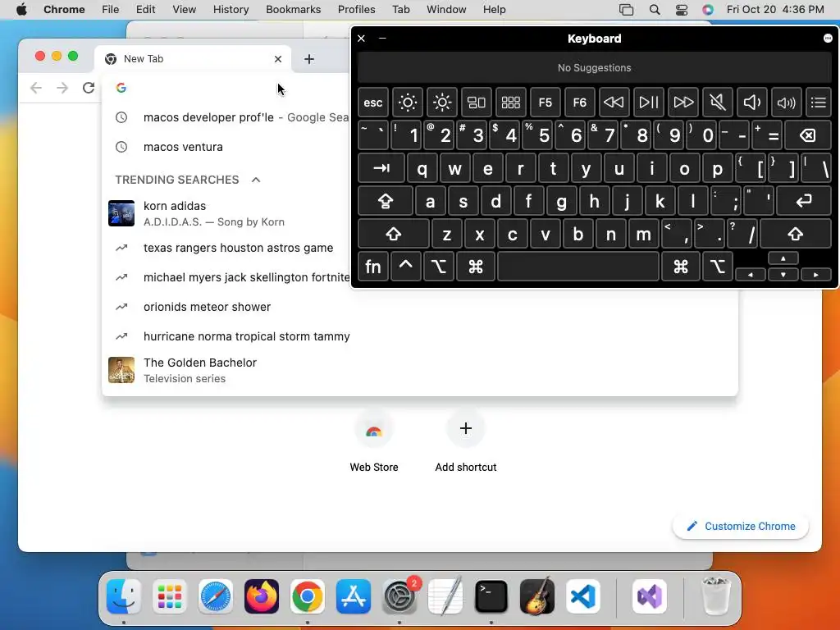840x630 pixels.
Task: Tap the esc key on virtual keyboard
Action: [x=373, y=103]
